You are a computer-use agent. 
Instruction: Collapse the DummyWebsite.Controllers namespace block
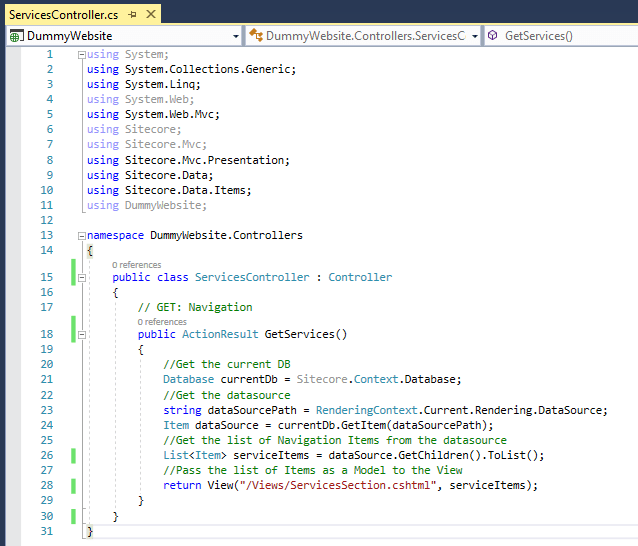[x=82, y=235]
